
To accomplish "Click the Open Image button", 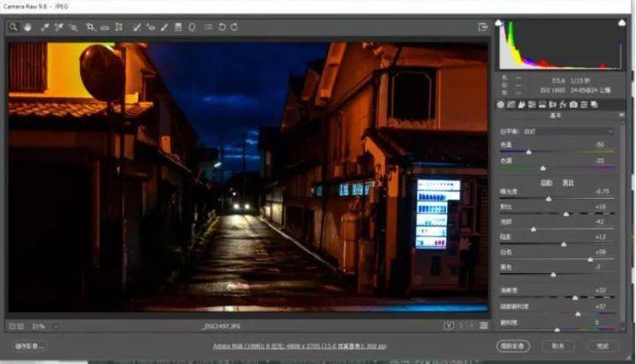I will tap(512, 346).
